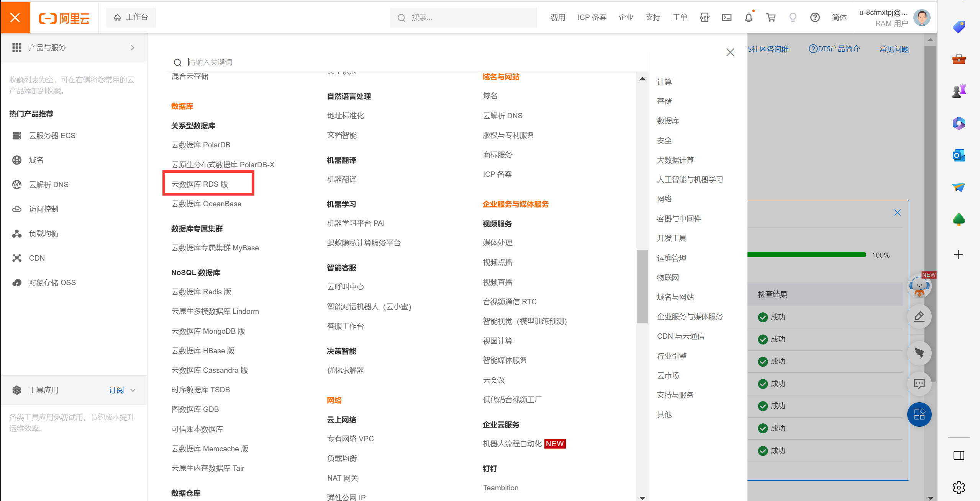Expand the 产品与服务 chevron
Viewport: 980px width, 501px height.
[x=133, y=47]
